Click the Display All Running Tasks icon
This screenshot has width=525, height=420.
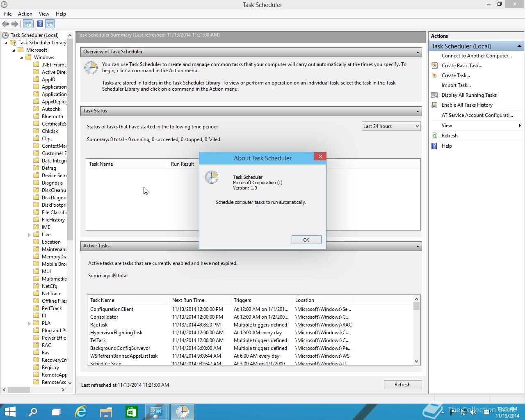click(x=434, y=95)
